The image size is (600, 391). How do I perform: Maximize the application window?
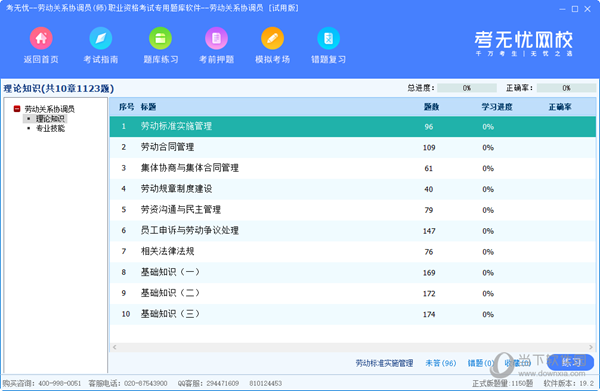click(575, 9)
